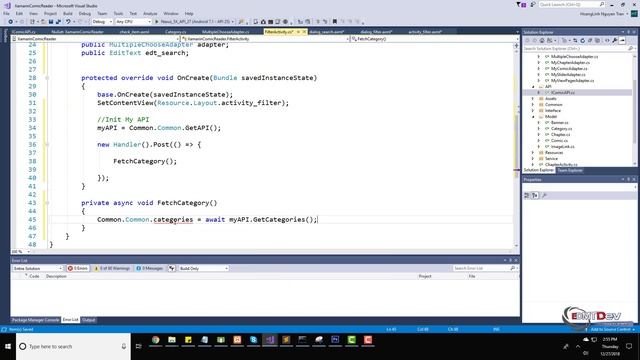Click the Search Solution Explorer input field
This screenshot has width=640, height=360.
click(x=576, y=49)
